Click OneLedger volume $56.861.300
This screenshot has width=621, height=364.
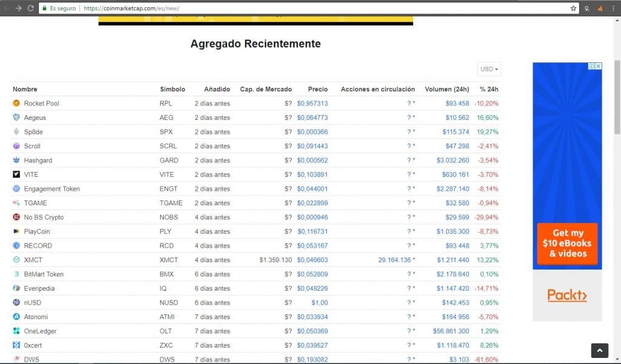click(x=451, y=331)
